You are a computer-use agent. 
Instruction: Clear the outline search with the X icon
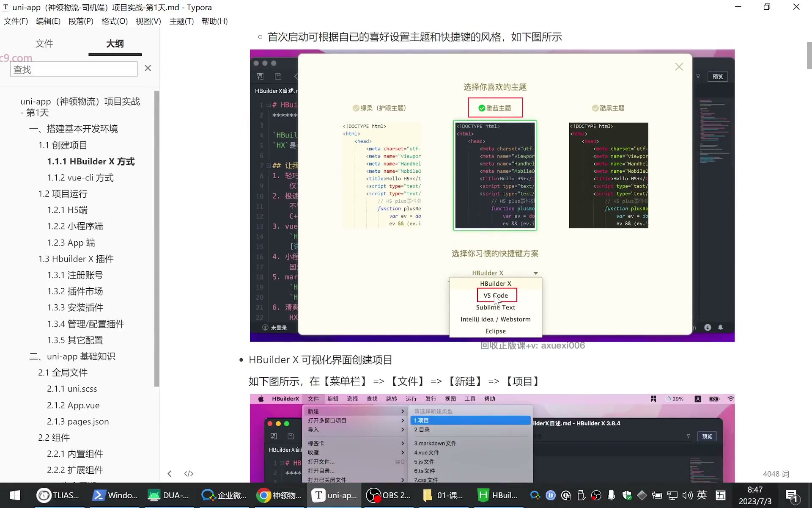(148, 68)
